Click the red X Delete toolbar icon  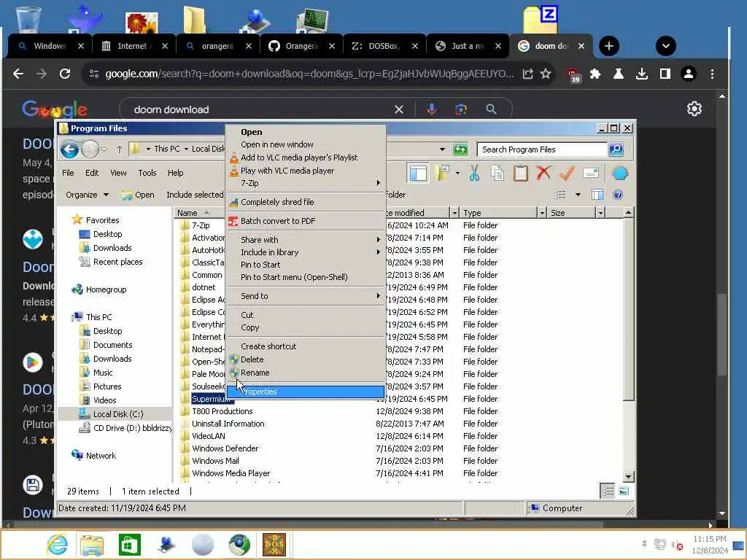[543, 173]
